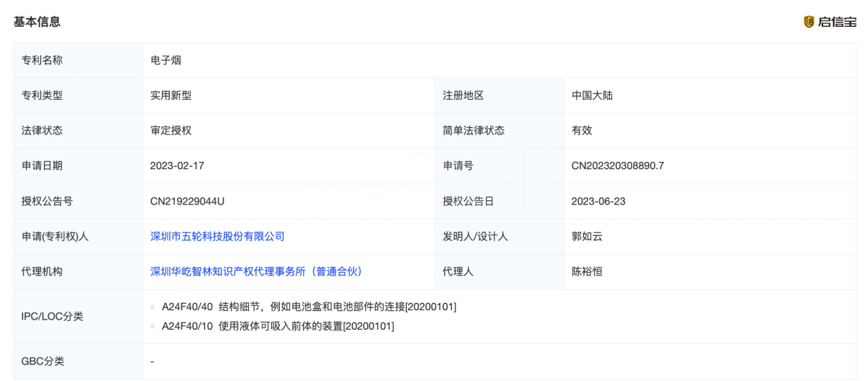The height and width of the screenshot is (381, 868).
Task: Select the 基本信息 section heading
Action: [37, 22]
